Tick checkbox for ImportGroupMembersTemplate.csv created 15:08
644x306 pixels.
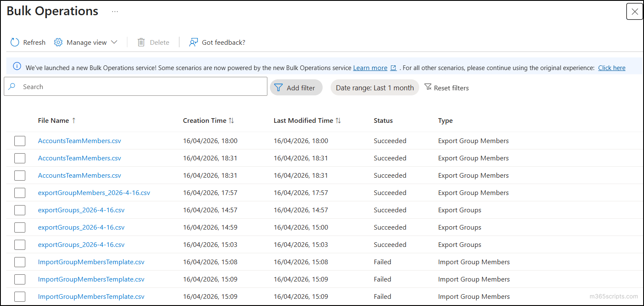20,262
